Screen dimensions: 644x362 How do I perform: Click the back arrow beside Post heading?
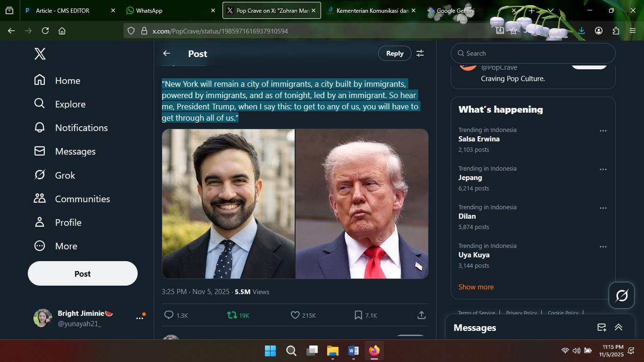click(x=166, y=53)
